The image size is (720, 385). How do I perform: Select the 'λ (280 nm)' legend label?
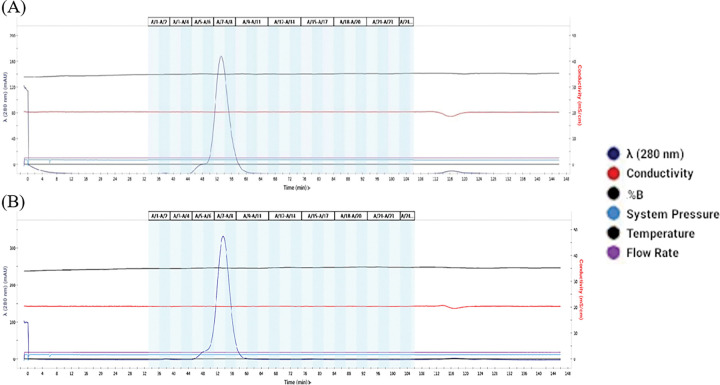click(x=655, y=154)
